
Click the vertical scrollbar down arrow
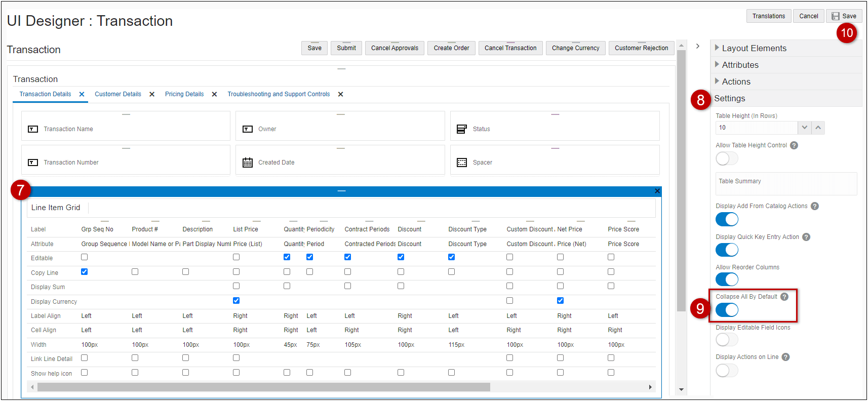(682, 389)
